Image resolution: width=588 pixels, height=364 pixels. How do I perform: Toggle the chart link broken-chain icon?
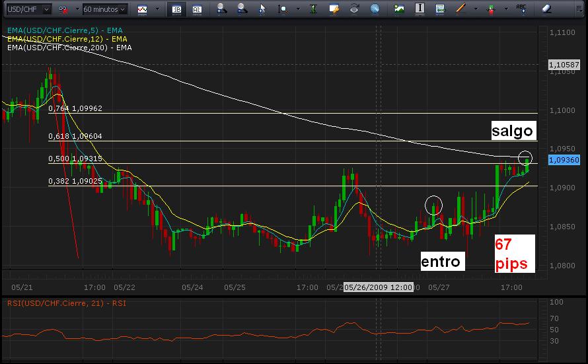click(63, 10)
